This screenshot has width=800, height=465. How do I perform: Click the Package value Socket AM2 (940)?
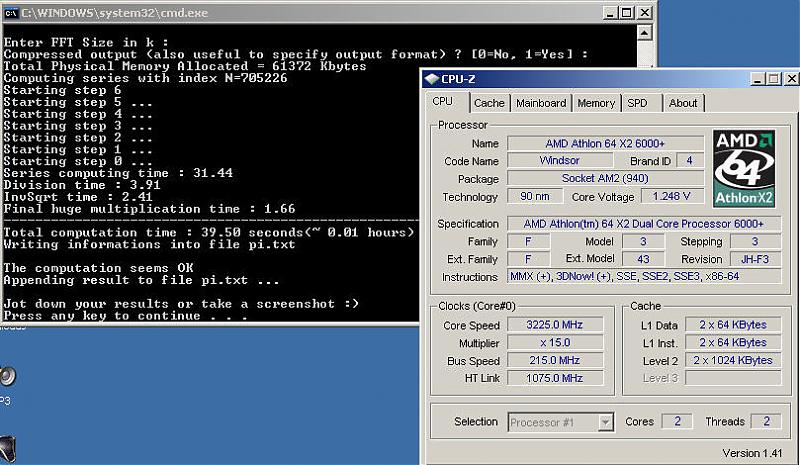tap(605, 179)
